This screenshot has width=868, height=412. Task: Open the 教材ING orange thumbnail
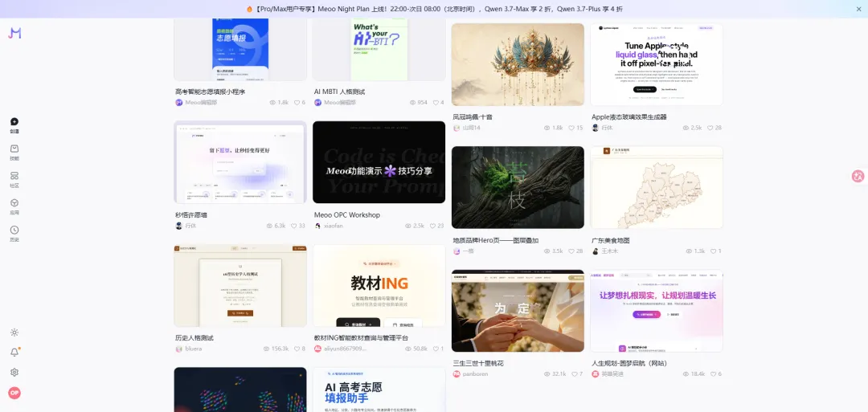coord(379,285)
